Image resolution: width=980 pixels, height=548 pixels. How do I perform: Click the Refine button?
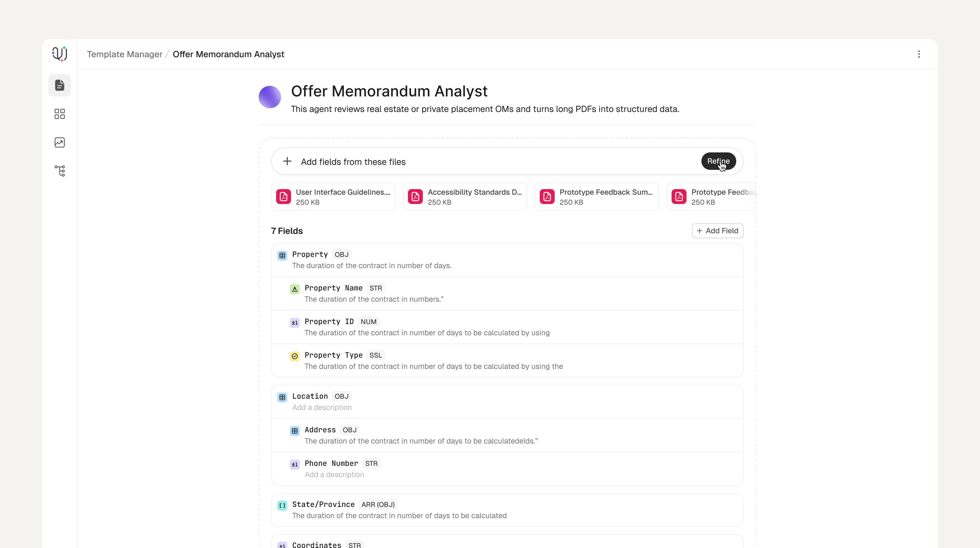pos(718,161)
